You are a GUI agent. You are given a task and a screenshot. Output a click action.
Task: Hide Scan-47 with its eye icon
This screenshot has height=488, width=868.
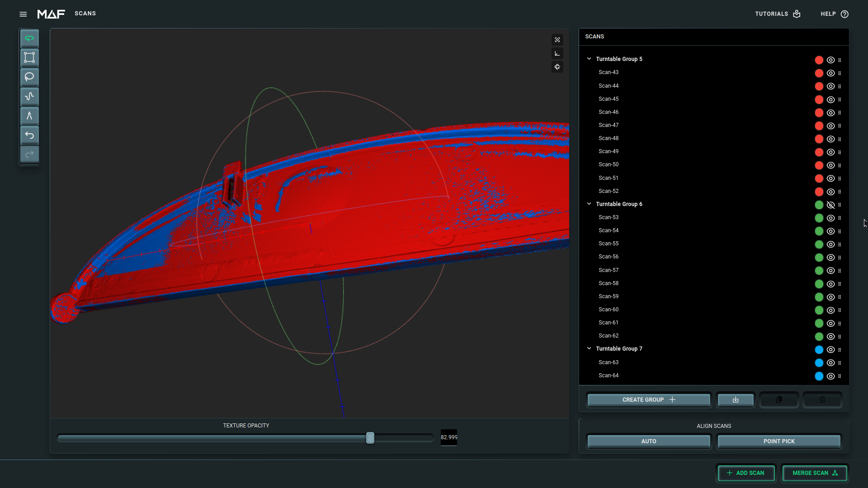pyautogui.click(x=830, y=126)
